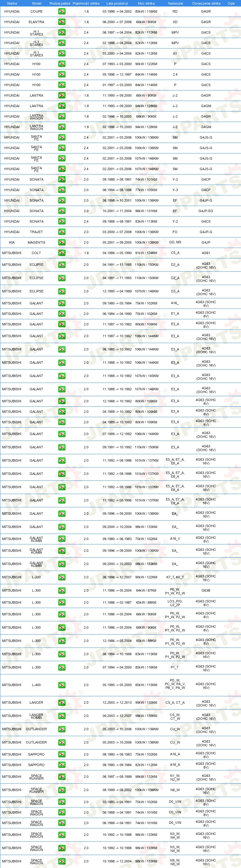Click the 'A16_V' body cell
Screen dimensions: 241x868
(175, 539)
